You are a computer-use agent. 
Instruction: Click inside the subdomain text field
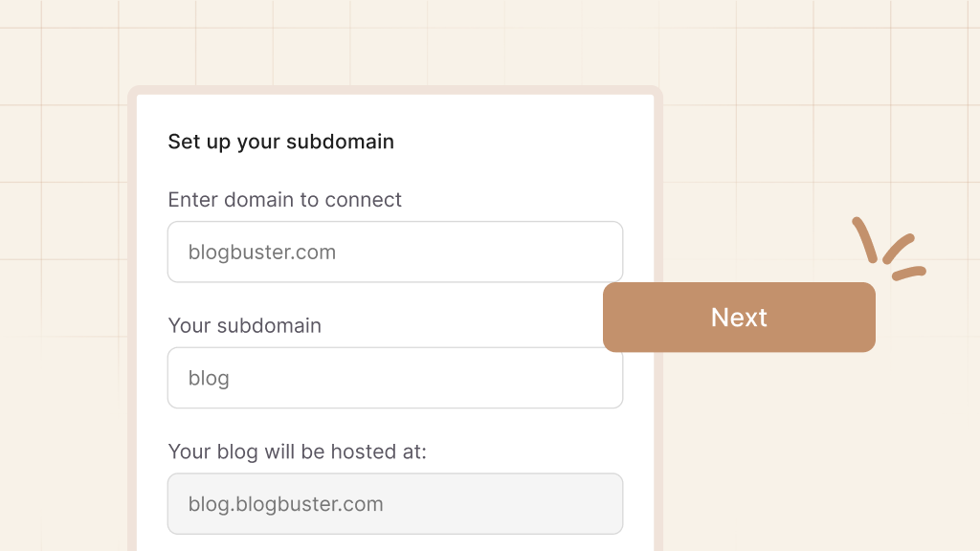pos(394,378)
